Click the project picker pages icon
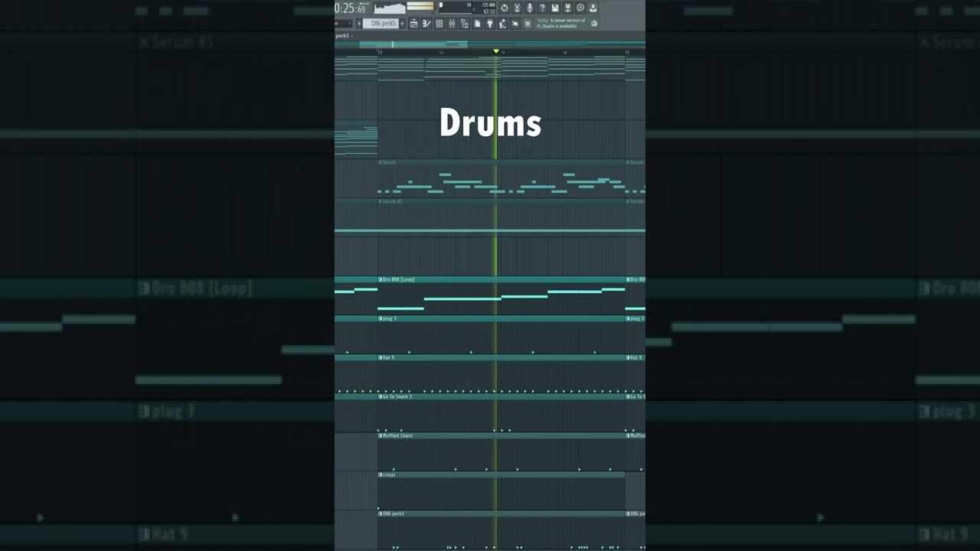The width and height of the screenshot is (980, 551). click(x=478, y=24)
